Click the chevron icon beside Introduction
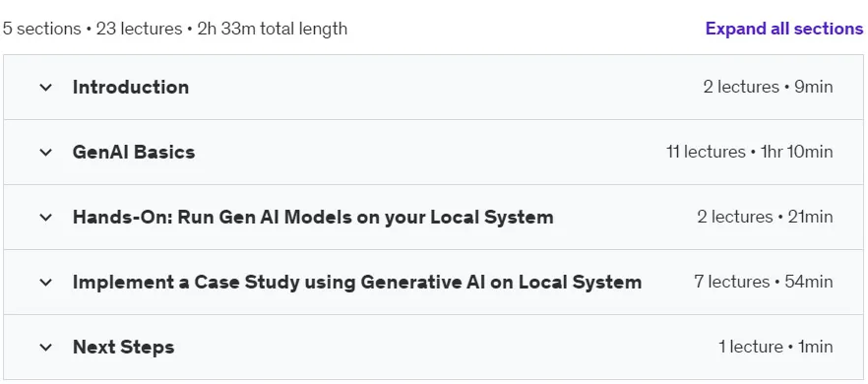 pyautogui.click(x=46, y=87)
